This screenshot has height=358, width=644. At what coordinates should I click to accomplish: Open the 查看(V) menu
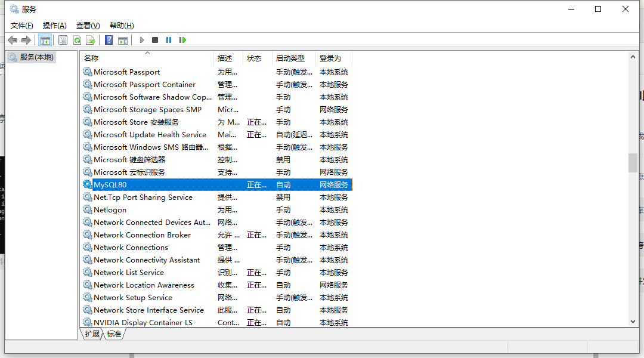88,26
